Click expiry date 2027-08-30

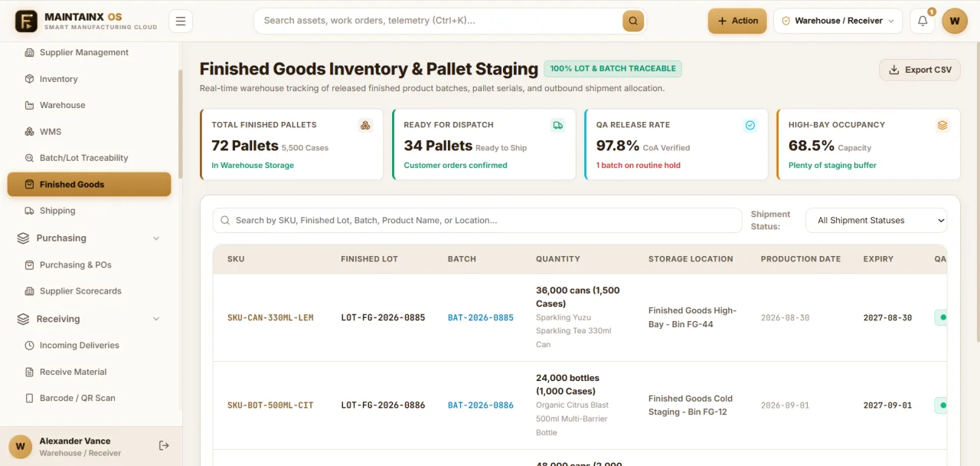887,317
